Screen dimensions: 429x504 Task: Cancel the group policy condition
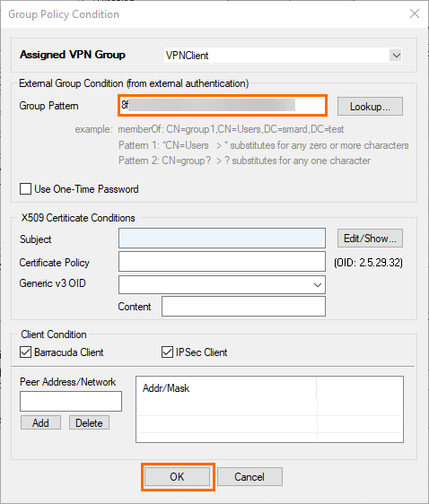click(250, 477)
